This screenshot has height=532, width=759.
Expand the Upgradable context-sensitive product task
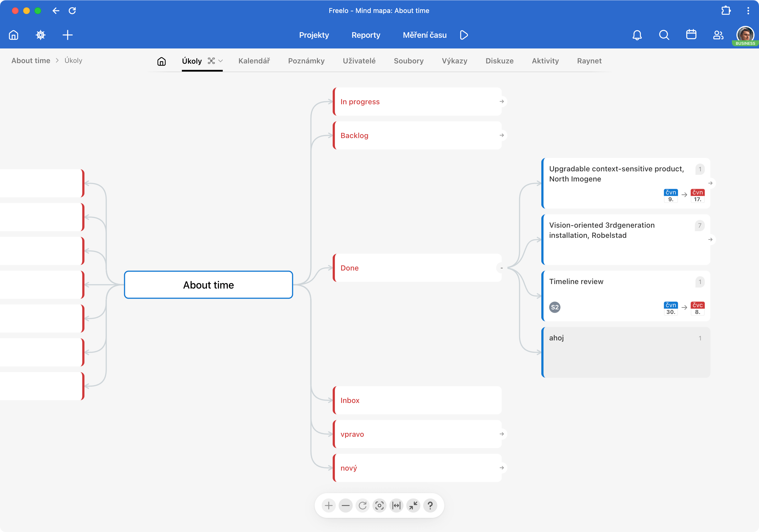[710, 183]
